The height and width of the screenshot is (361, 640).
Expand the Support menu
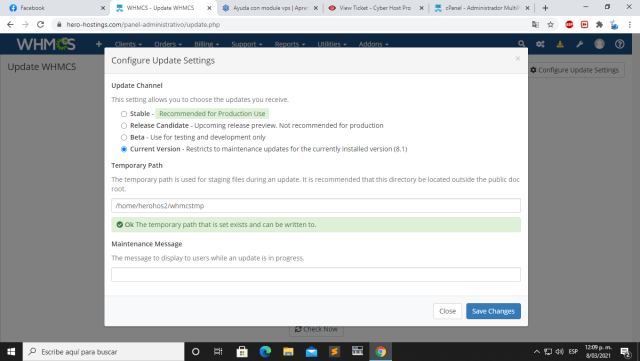click(x=247, y=44)
